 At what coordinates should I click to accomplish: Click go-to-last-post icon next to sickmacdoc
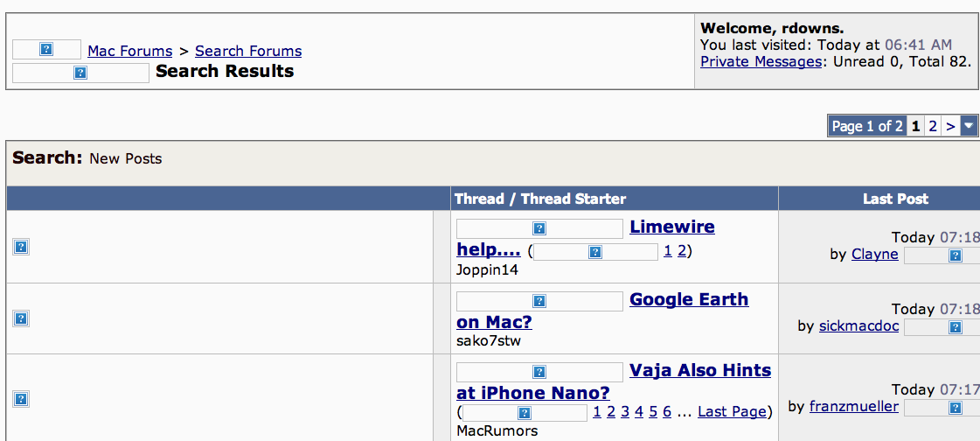point(942,326)
